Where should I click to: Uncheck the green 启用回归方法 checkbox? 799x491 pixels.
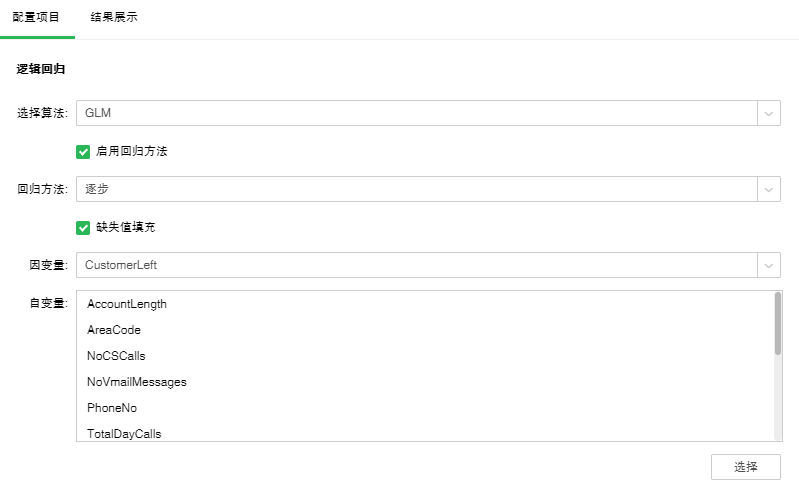click(83, 152)
